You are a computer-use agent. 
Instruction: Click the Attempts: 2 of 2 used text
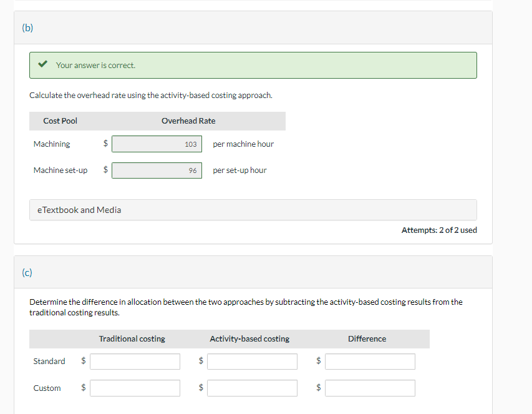pos(439,230)
